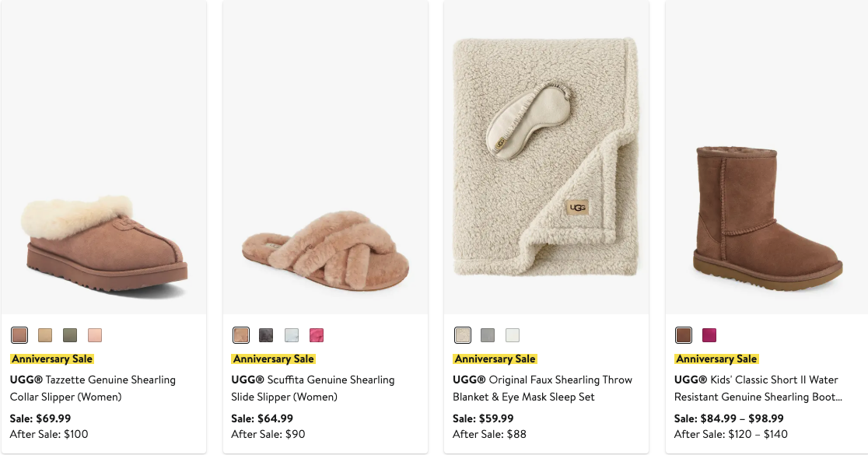Click the brown kids' shearling boot image
868x455 pixels.
click(766, 218)
